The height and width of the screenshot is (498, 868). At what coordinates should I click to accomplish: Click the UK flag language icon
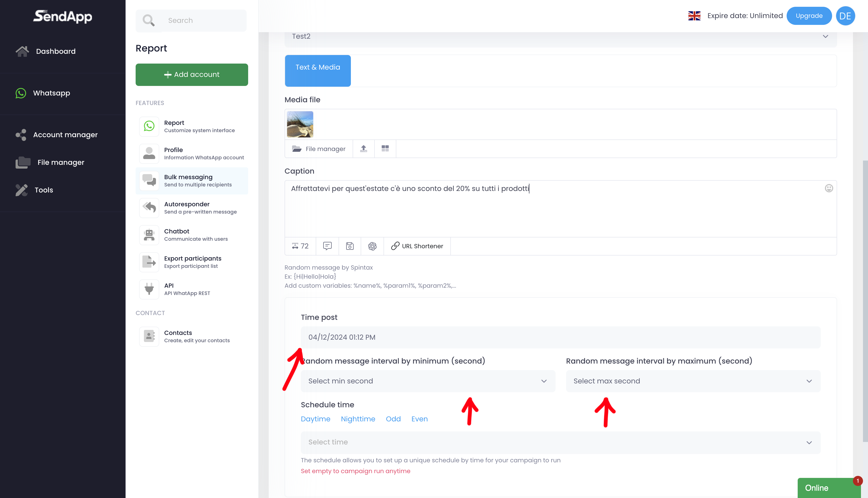tap(694, 16)
